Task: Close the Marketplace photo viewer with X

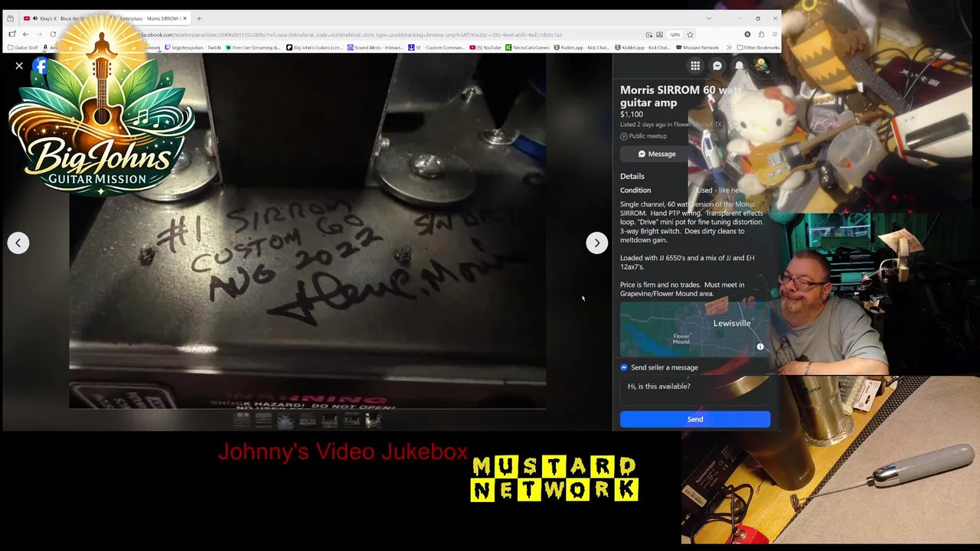Action: [19, 66]
